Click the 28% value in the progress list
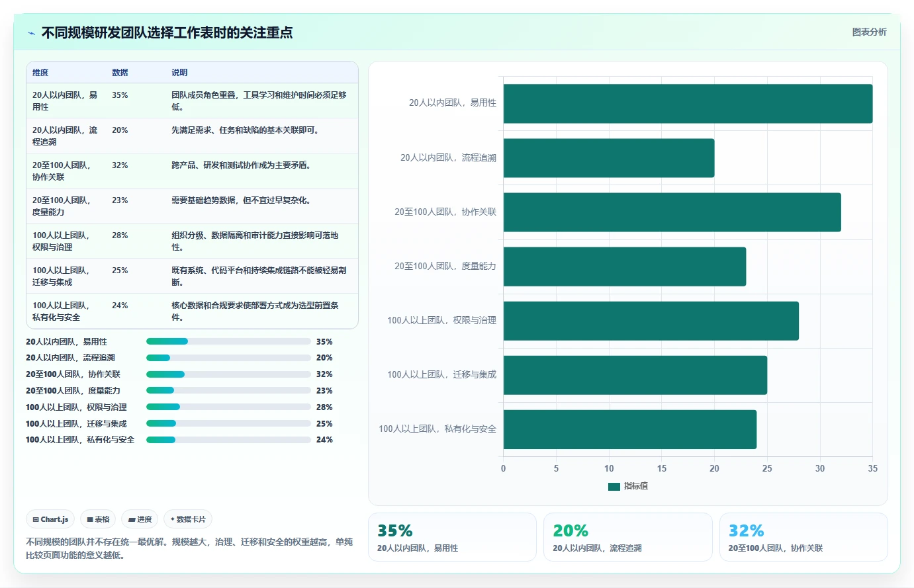The height and width of the screenshot is (588, 914). tap(324, 407)
